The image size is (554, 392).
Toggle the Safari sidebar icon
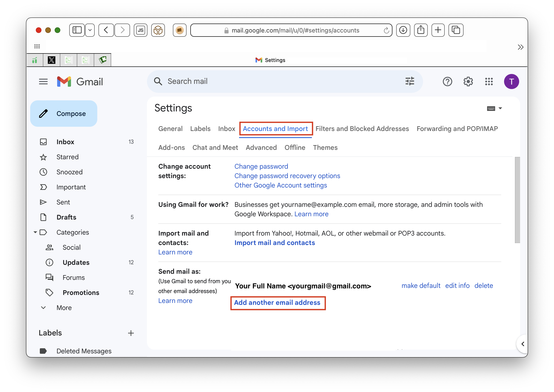pos(77,30)
